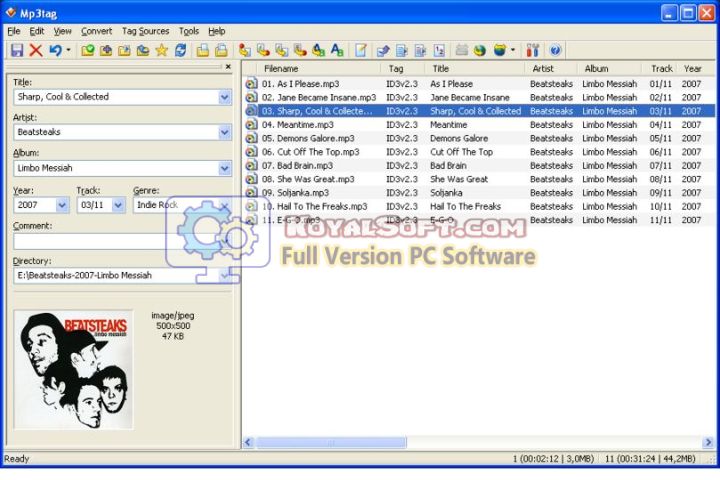This screenshot has width=720, height=480.
Task: Open the undo arrow dropdown in toolbar
Action: pyautogui.click(x=68, y=50)
